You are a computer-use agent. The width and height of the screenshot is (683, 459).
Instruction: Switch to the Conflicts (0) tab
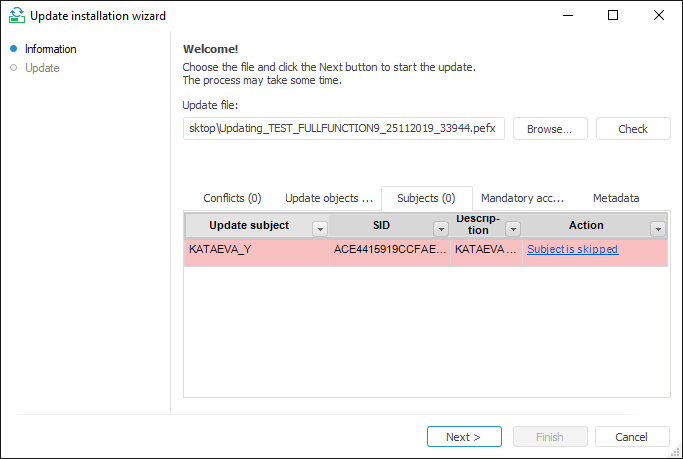click(x=232, y=198)
